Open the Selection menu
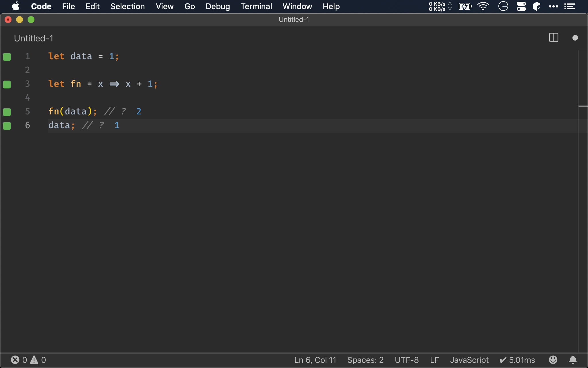588x368 pixels. 127,6
